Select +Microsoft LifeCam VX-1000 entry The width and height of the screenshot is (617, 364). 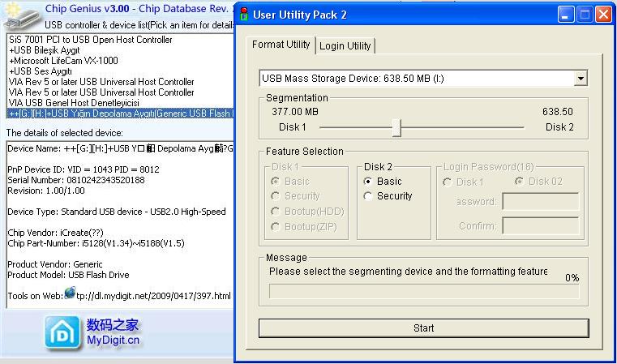63,61
